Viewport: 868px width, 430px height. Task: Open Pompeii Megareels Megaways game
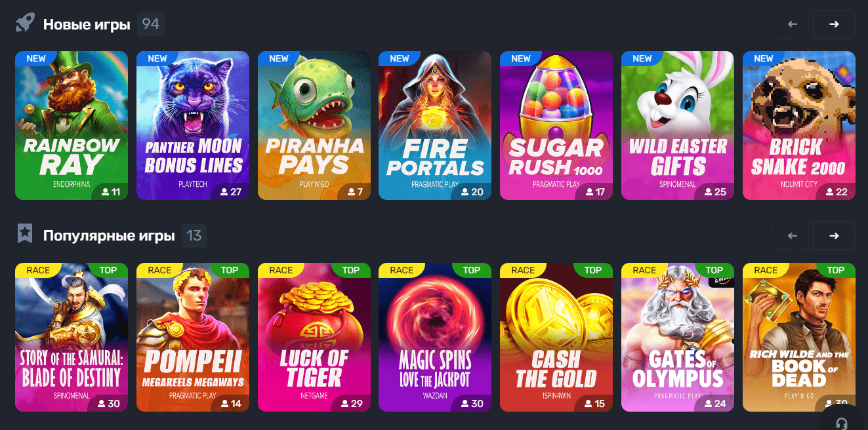pyautogui.click(x=193, y=337)
